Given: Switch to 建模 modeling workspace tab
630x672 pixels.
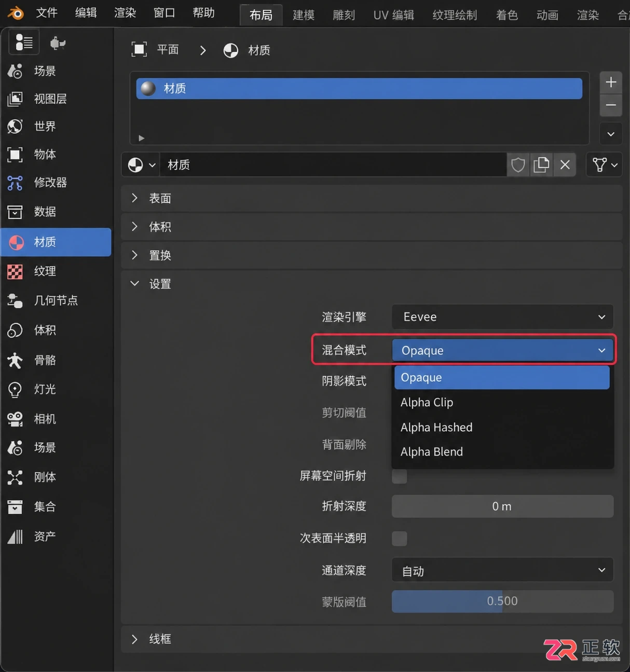Looking at the screenshot, I should (x=304, y=15).
